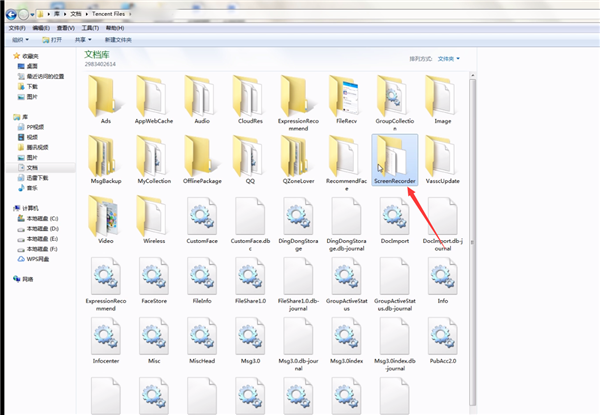Open the CloudRes folder

250,100
